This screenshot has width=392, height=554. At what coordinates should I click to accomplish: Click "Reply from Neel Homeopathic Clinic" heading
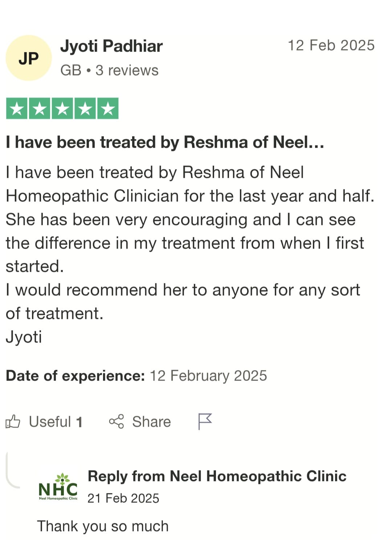217,476
